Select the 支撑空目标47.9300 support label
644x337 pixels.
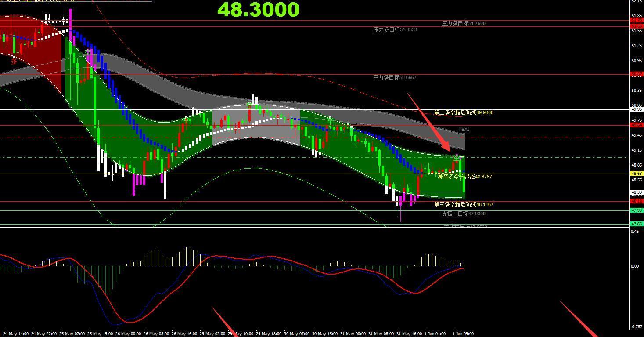[x=464, y=214]
